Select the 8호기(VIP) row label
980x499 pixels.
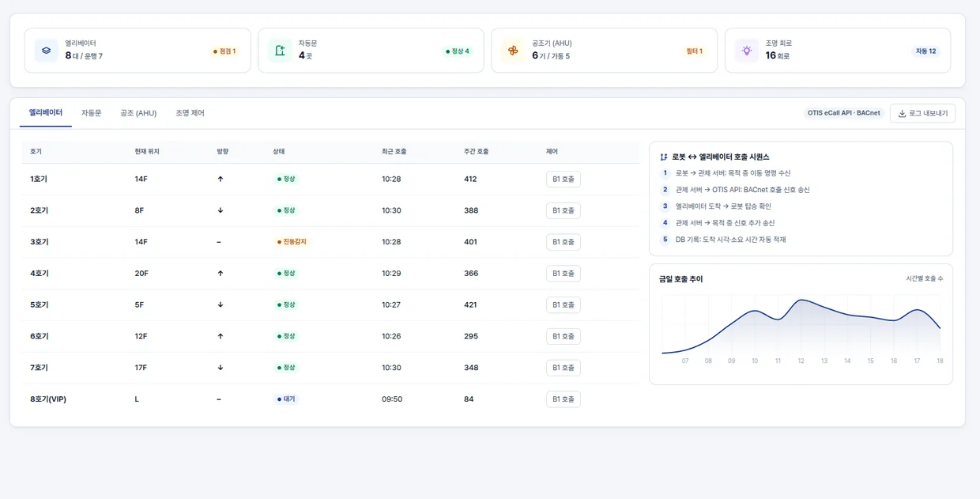tap(48, 399)
